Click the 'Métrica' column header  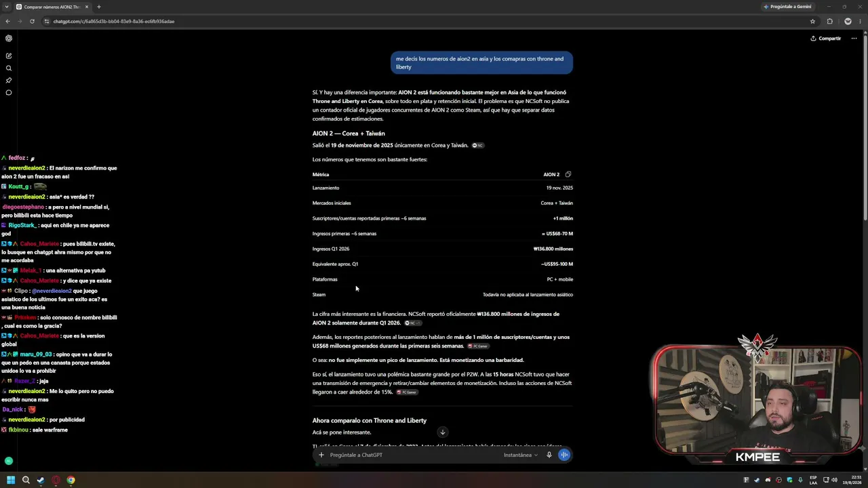pyautogui.click(x=321, y=174)
